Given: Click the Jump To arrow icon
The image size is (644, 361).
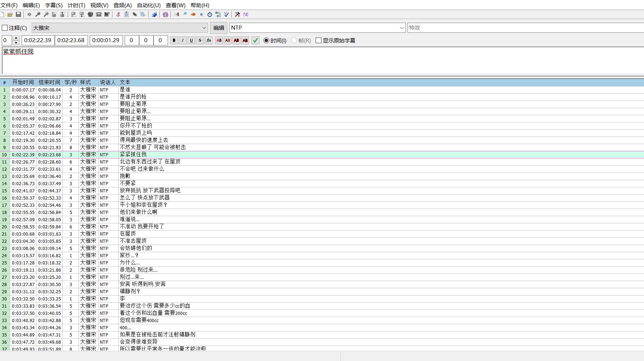Looking at the screenshot, I should 30,14.
